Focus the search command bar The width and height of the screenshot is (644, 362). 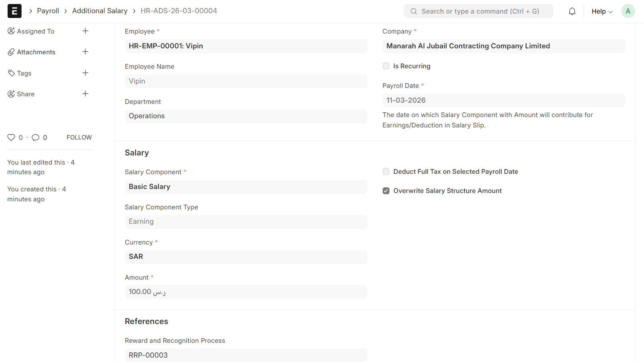[479, 11]
